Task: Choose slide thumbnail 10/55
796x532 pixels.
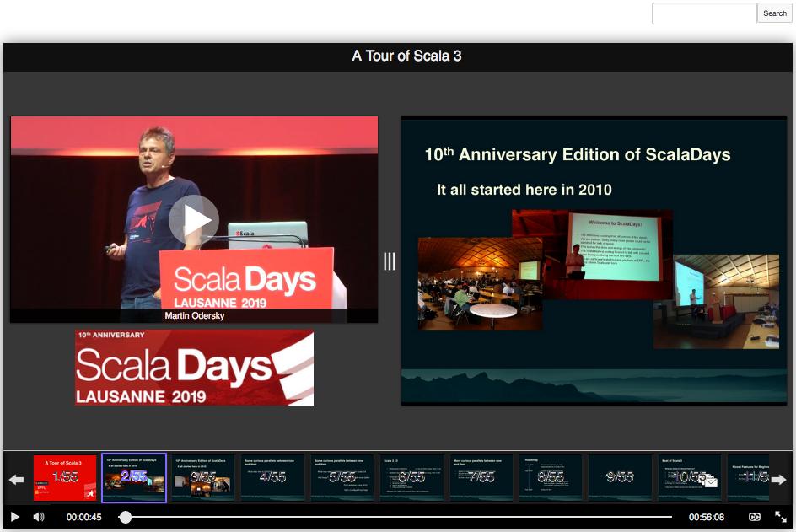Action: [x=690, y=478]
